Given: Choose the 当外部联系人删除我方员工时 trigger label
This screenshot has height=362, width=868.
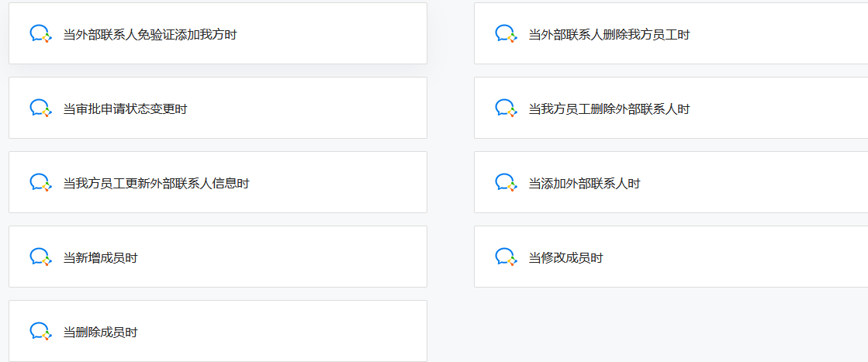Looking at the screenshot, I should click(x=610, y=34).
